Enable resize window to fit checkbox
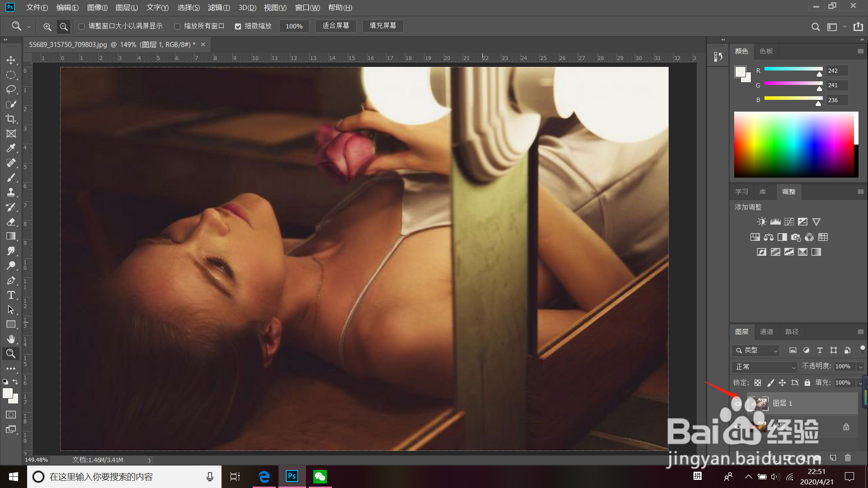868x488 pixels. pyautogui.click(x=82, y=26)
